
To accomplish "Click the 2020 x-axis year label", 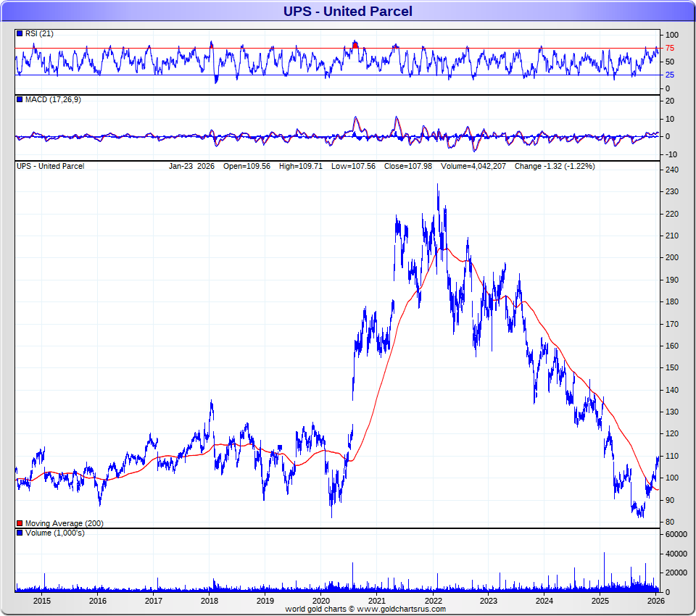I will (x=321, y=601).
